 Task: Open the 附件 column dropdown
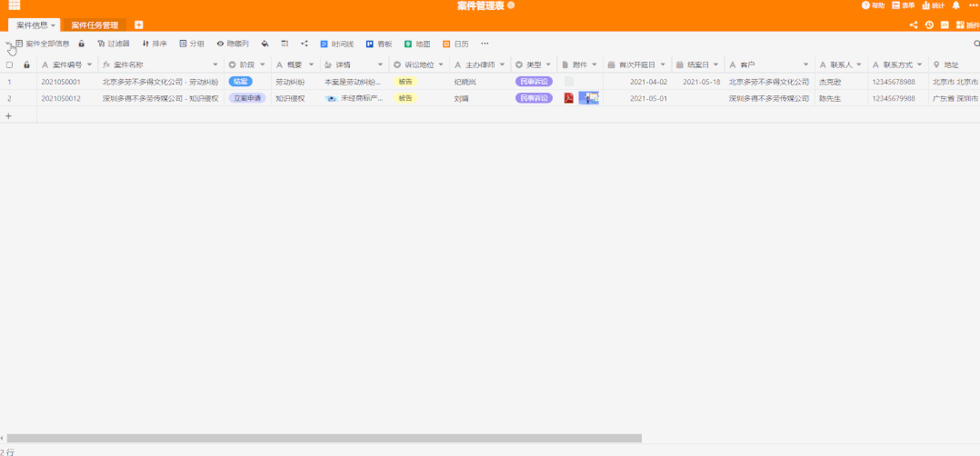[x=595, y=64]
